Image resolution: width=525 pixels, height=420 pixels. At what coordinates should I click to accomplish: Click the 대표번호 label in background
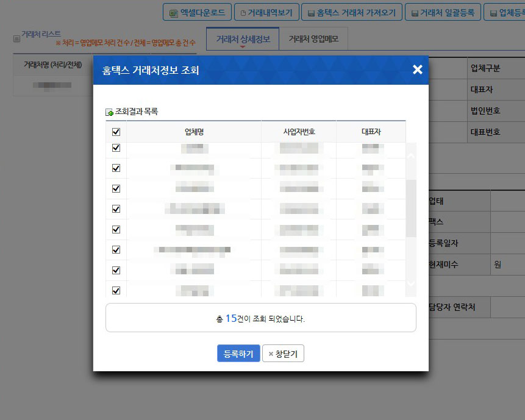[x=485, y=132]
